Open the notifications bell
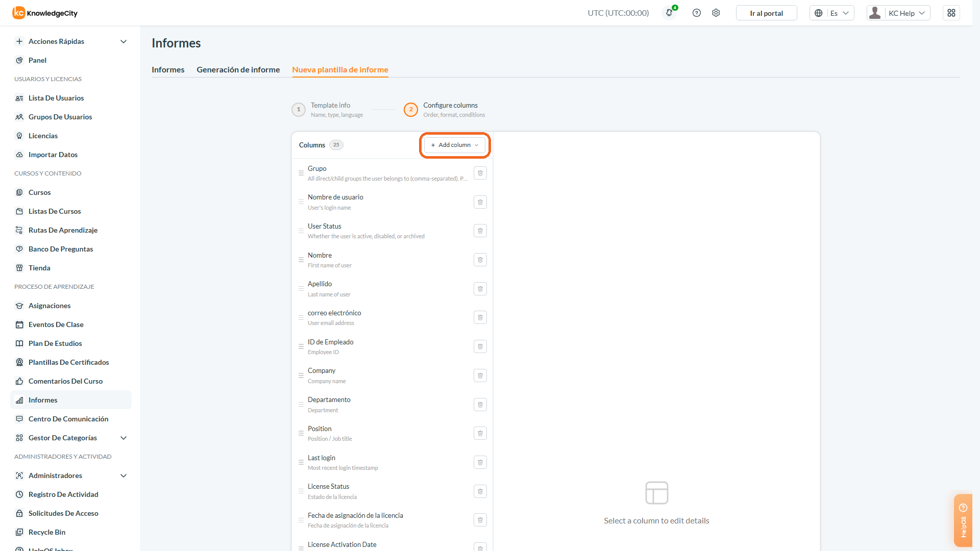This screenshot has height=551, width=980. pyautogui.click(x=669, y=13)
